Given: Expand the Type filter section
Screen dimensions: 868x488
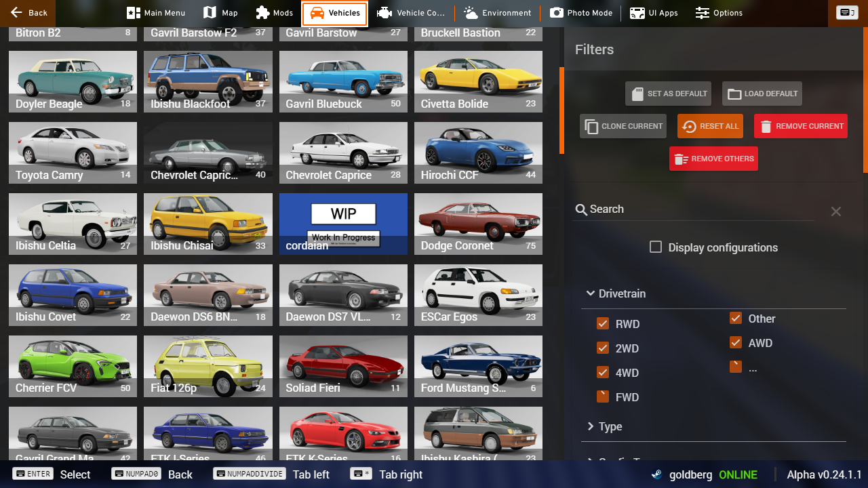Looking at the screenshot, I should [606, 426].
